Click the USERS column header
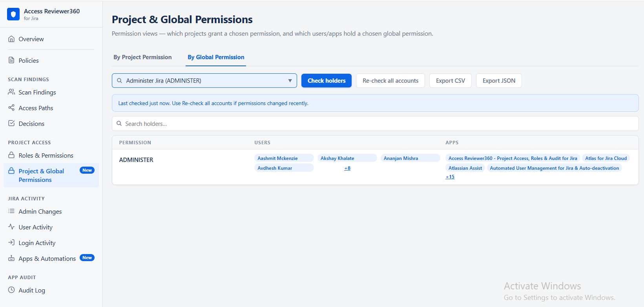Viewport: 644px width, 307px height. [262, 143]
